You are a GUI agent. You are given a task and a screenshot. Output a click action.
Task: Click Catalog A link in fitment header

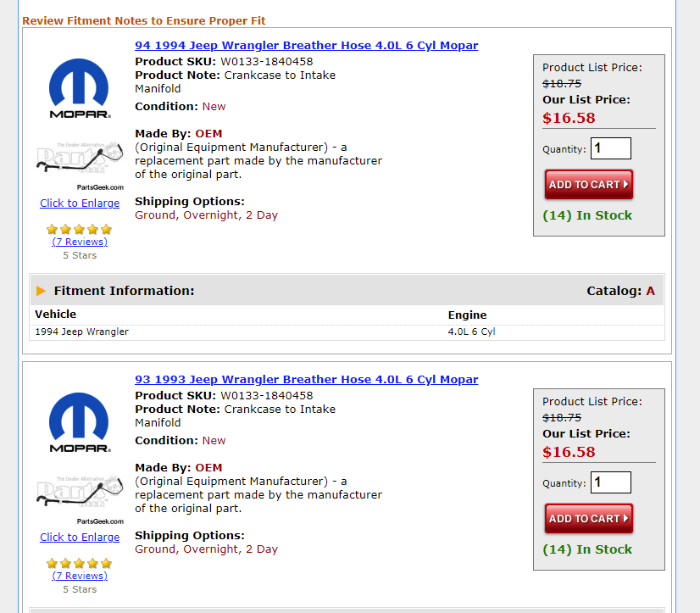click(651, 291)
